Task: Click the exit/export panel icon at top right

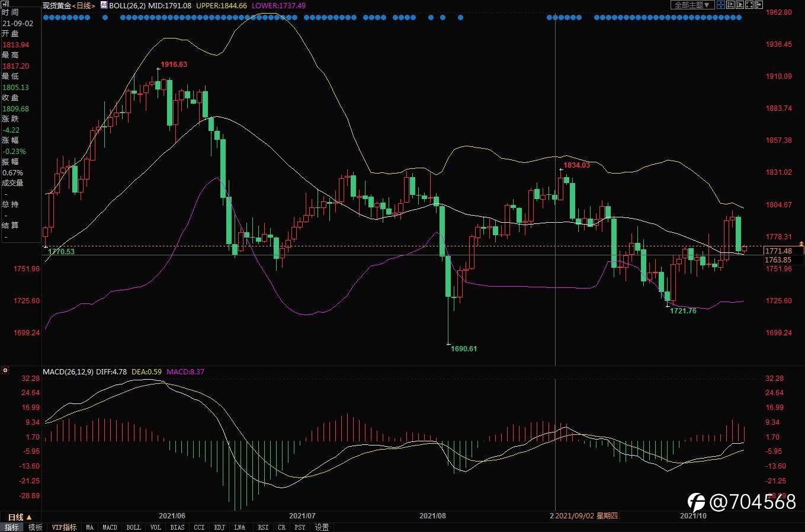Action: pos(759,5)
